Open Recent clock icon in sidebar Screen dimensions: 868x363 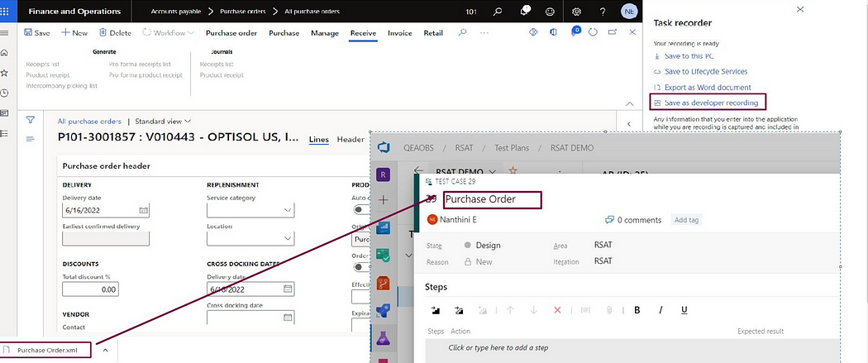click(x=4, y=93)
